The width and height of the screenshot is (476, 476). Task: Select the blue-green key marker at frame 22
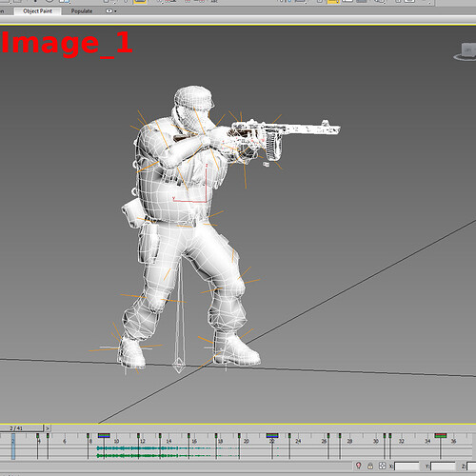pos(272,436)
